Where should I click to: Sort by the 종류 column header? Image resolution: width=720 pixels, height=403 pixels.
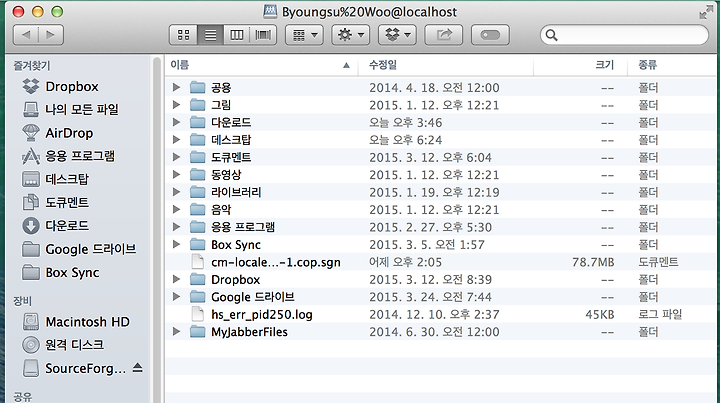point(672,65)
